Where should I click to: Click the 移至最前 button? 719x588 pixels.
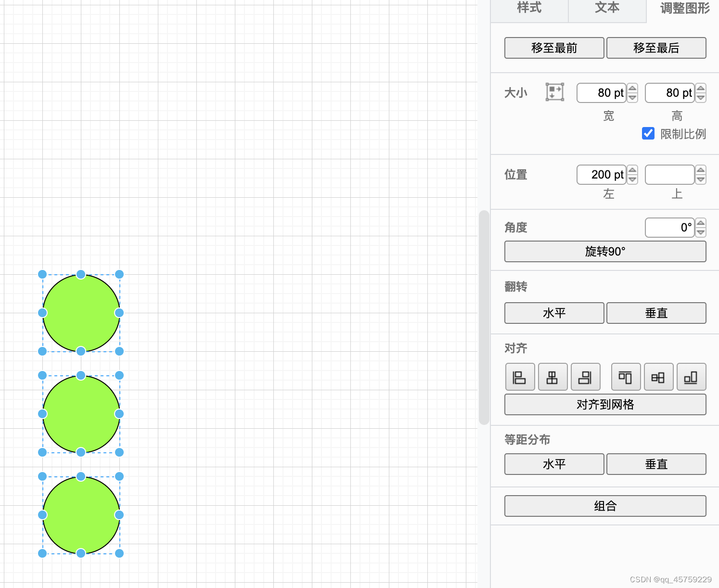click(x=554, y=48)
